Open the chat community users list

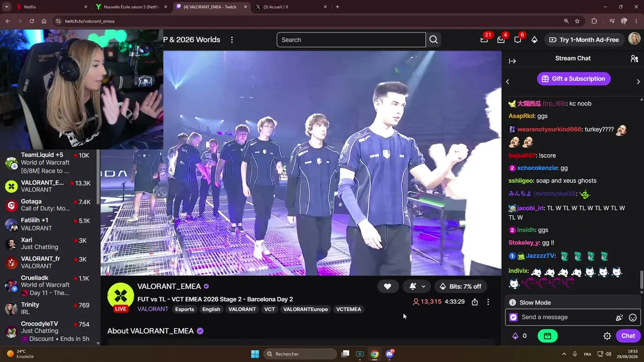click(634, 59)
